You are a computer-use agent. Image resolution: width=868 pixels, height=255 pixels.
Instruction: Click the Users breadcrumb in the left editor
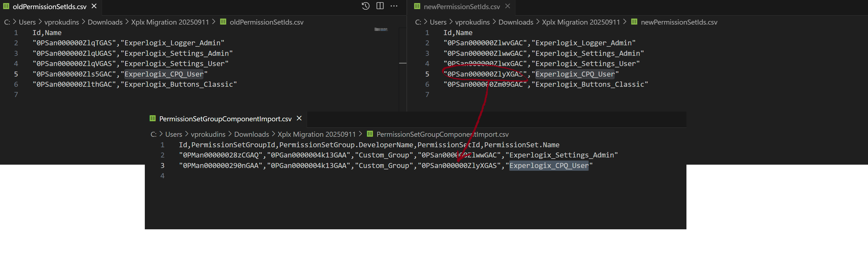pos(27,22)
